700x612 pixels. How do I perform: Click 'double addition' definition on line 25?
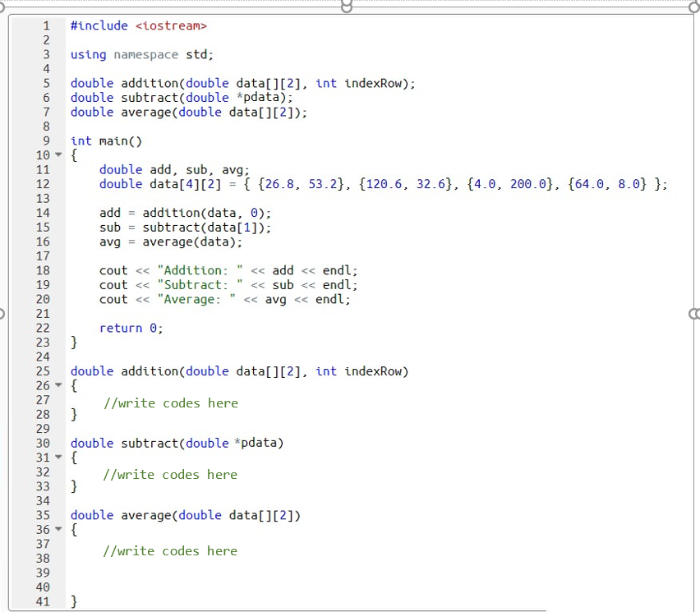coord(125,371)
